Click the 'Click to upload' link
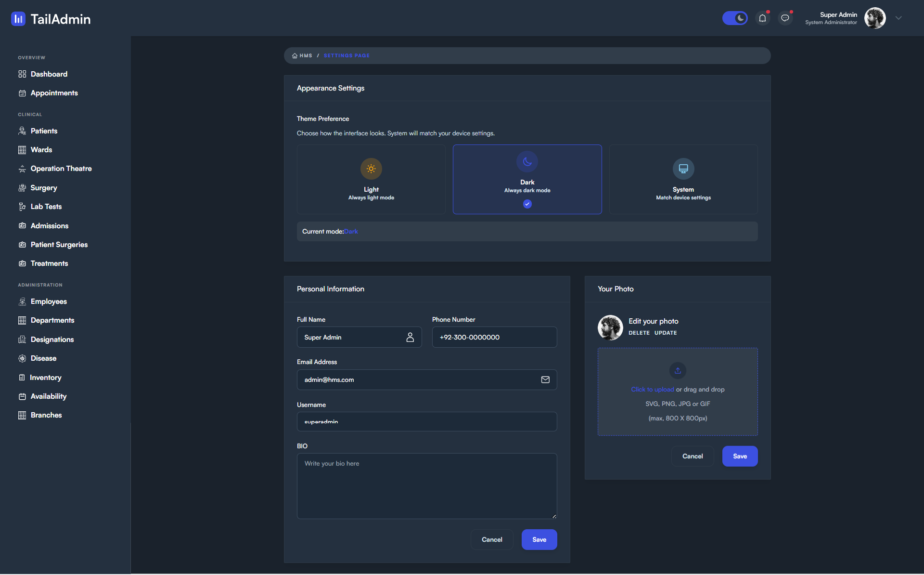Screen dimensions: 924x575 (652, 389)
